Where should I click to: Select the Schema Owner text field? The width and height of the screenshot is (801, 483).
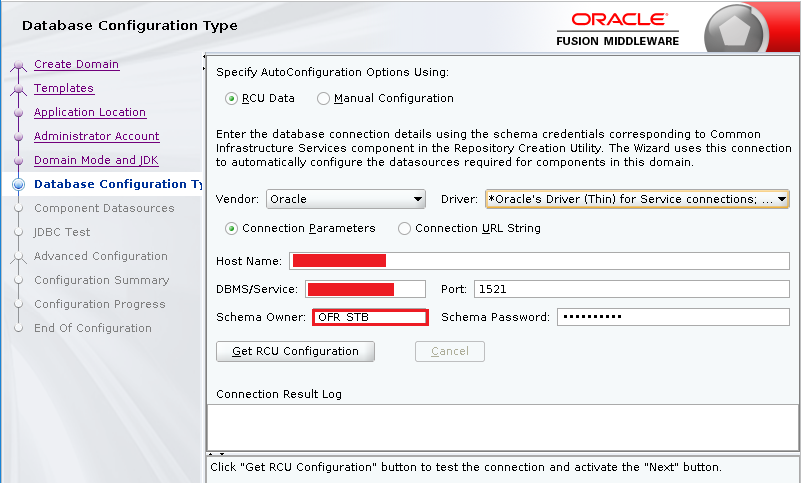click(x=370, y=317)
